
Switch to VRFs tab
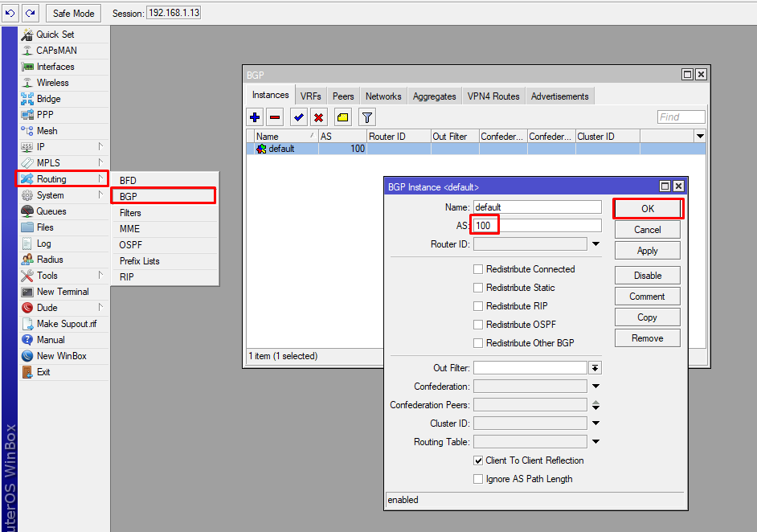(x=310, y=96)
